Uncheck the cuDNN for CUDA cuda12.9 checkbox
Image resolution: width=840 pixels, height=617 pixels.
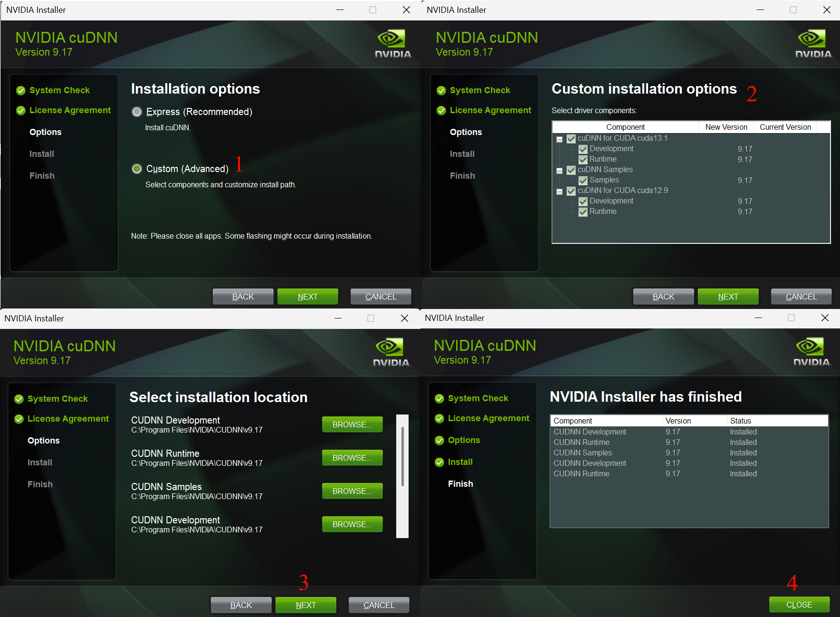pos(571,191)
